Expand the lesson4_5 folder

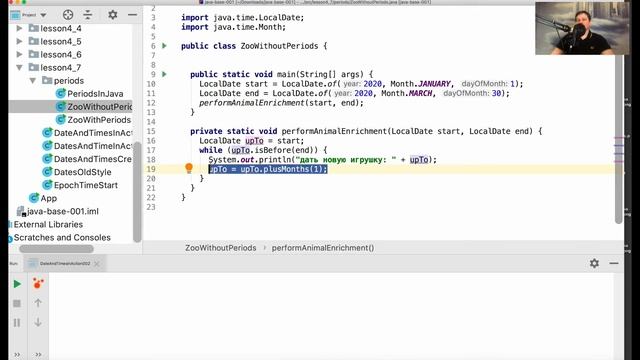coord(19,42)
